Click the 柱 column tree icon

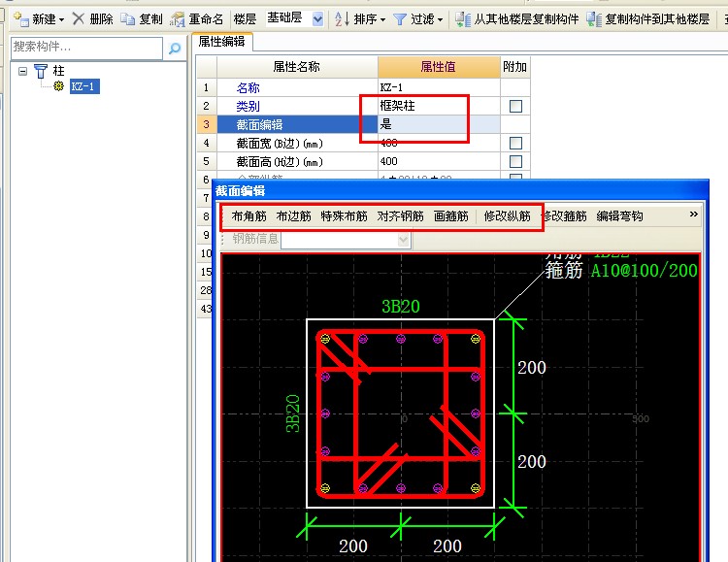[x=41, y=71]
